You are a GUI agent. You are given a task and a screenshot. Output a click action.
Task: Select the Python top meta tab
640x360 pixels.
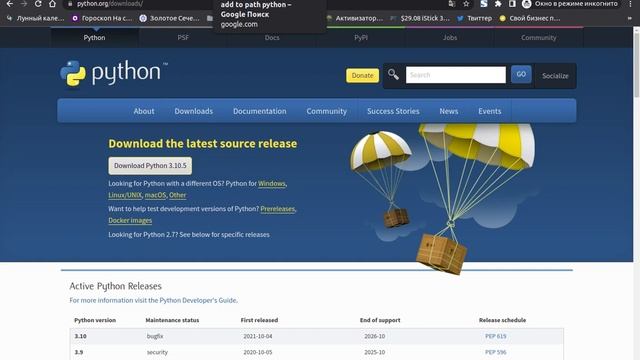[x=94, y=38]
